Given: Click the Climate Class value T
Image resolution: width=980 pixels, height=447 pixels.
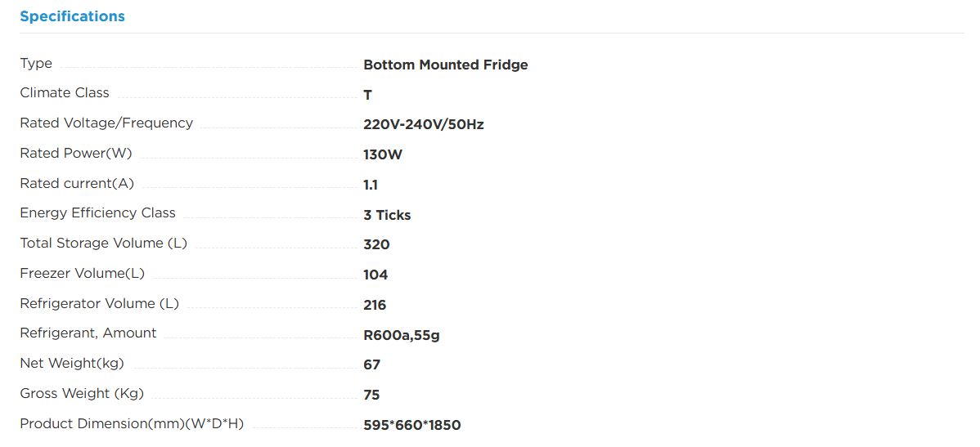Looking at the screenshot, I should point(367,95).
